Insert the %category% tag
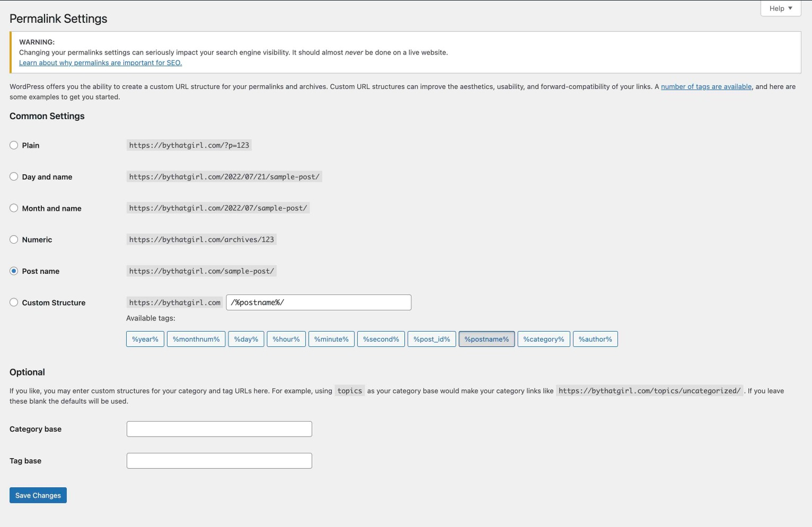 [x=543, y=339]
